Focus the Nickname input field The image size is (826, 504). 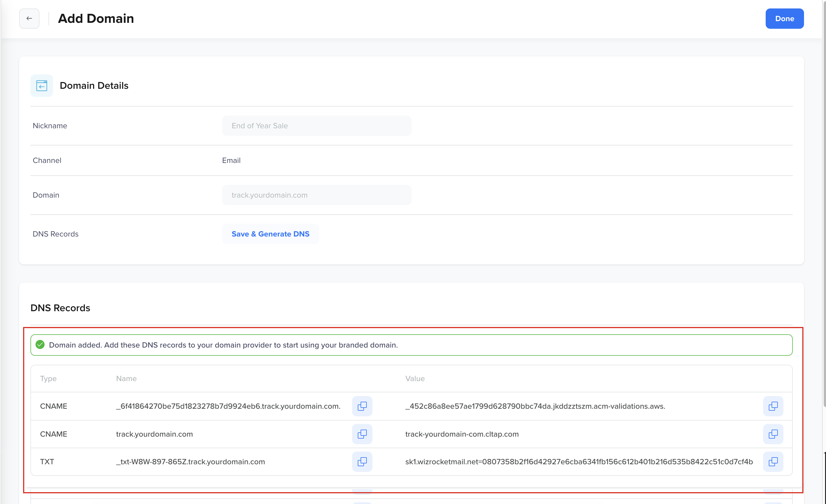coord(317,126)
